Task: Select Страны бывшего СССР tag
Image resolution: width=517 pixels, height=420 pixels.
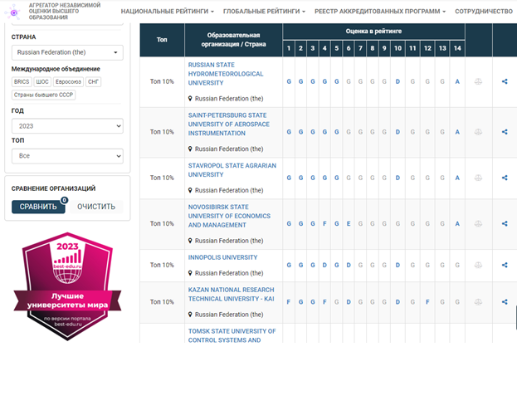Action: 43,95
